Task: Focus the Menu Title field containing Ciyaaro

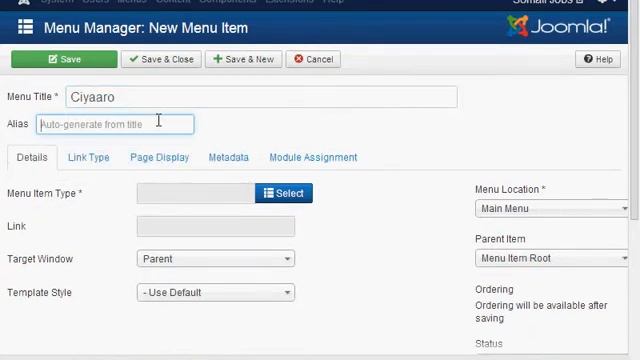Action: coord(261,97)
